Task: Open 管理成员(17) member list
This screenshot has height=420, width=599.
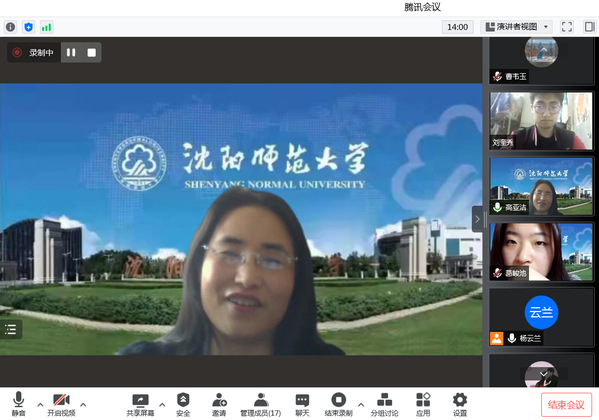Action: click(x=261, y=404)
